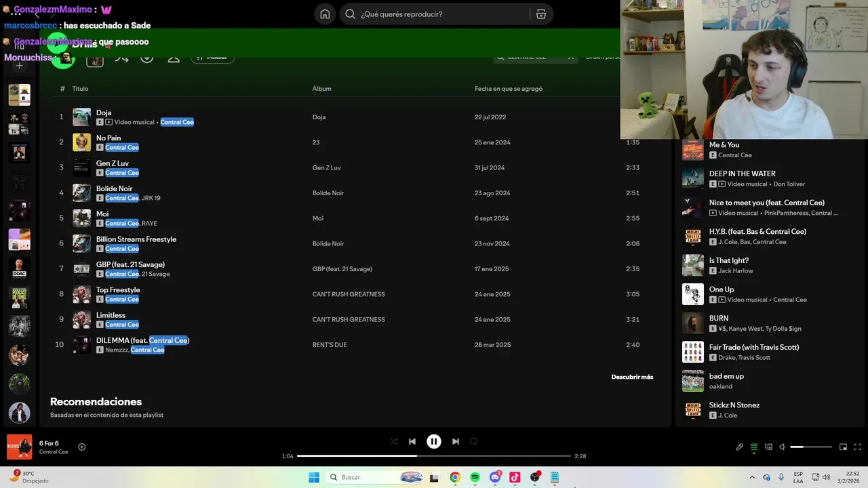Open the "6 For 6" song title link
The image size is (868, 488).
49,443
